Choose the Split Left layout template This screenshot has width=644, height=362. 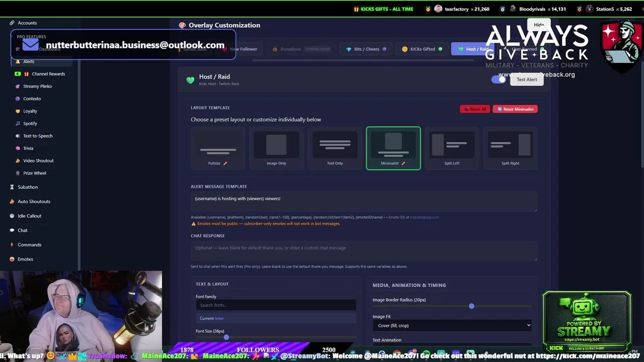452,148
